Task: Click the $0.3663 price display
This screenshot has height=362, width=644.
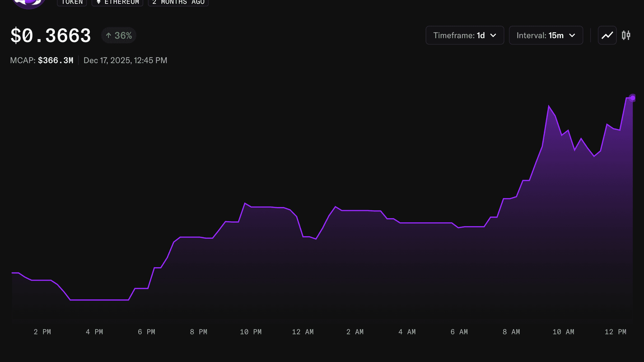Action: (51, 35)
